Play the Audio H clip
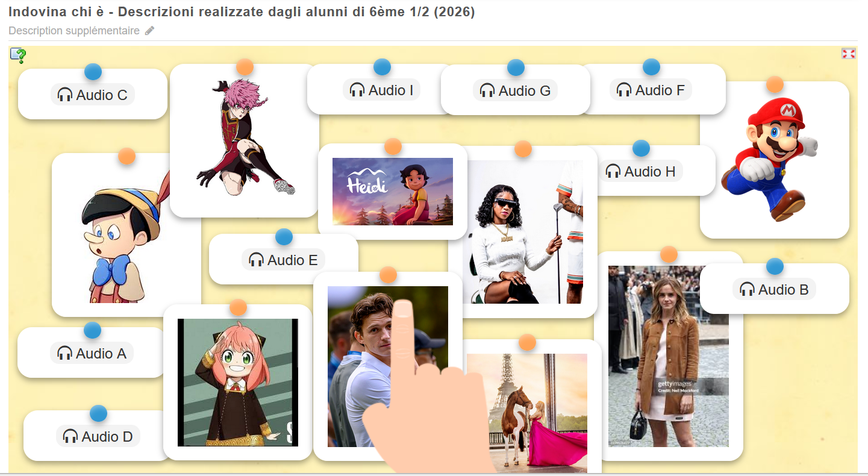868x476 pixels. tap(641, 171)
